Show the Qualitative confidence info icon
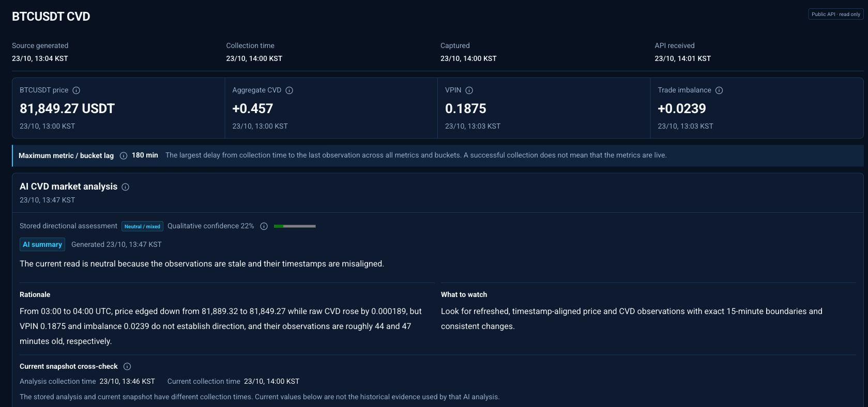868x407 pixels. point(264,226)
